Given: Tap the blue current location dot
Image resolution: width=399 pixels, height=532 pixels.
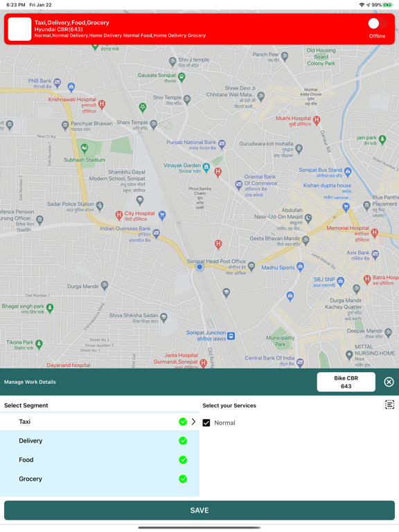Looking at the screenshot, I should [199, 267].
